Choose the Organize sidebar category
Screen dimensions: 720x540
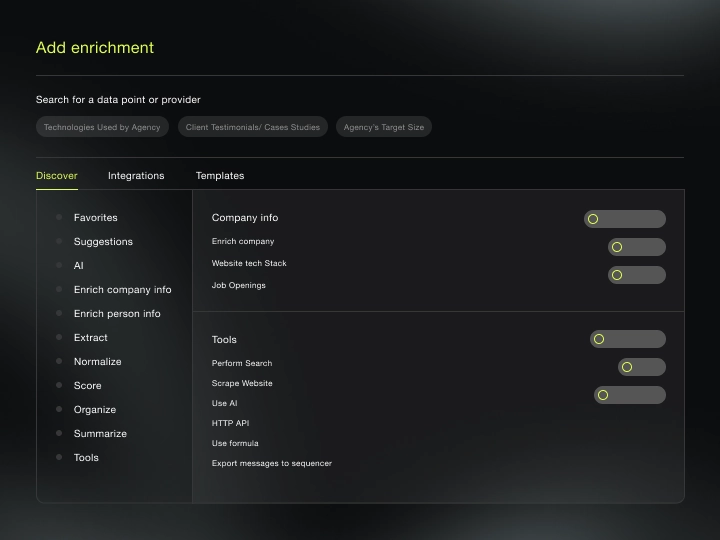point(95,410)
